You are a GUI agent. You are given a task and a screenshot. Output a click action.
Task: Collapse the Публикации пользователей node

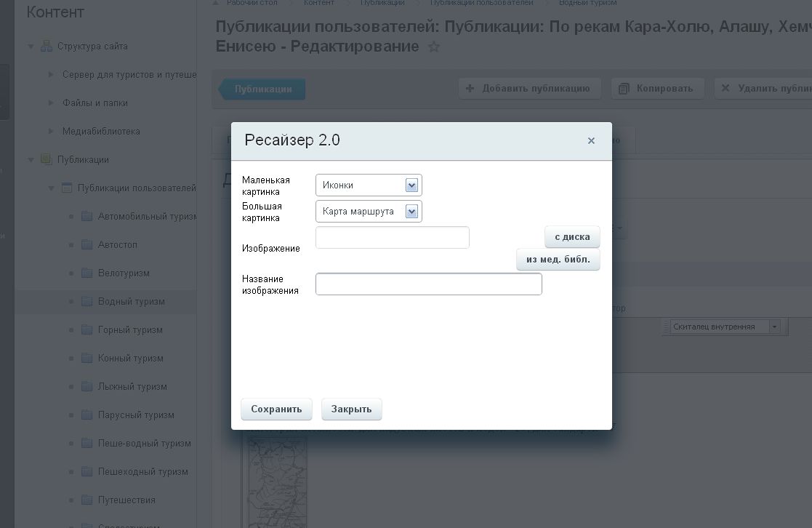coord(51,188)
